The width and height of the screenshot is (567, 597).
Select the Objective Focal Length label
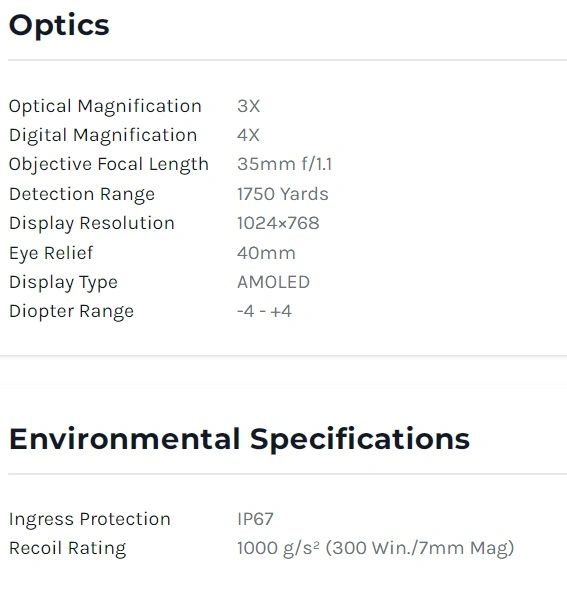[x=109, y=165]
